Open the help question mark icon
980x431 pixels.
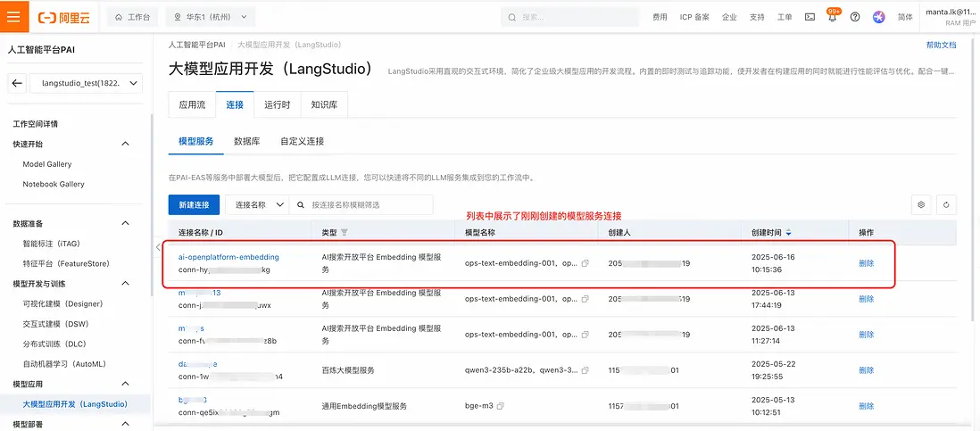(855, 17)
